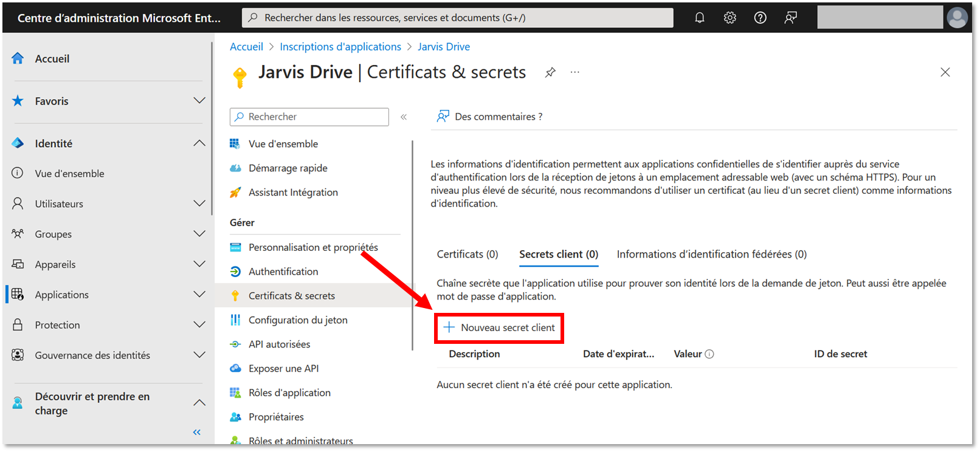The height and width of the screenshot is (452, 980).
Task: Open the notifications bell icon
Action: pyautogui.click(x=700, y=18)
